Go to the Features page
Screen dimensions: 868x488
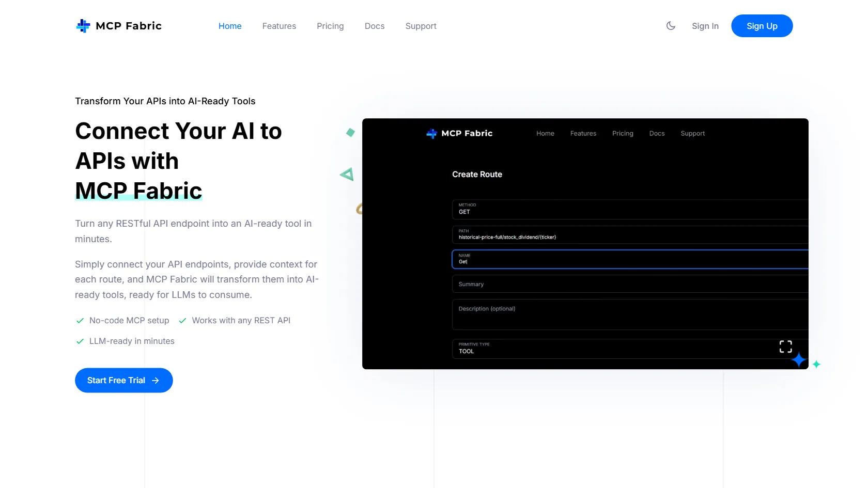click(279, 26)
